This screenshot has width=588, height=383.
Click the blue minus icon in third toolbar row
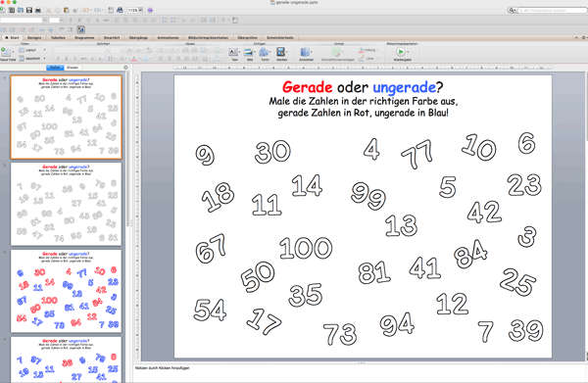pyautogui.click(x=41, y=29)
